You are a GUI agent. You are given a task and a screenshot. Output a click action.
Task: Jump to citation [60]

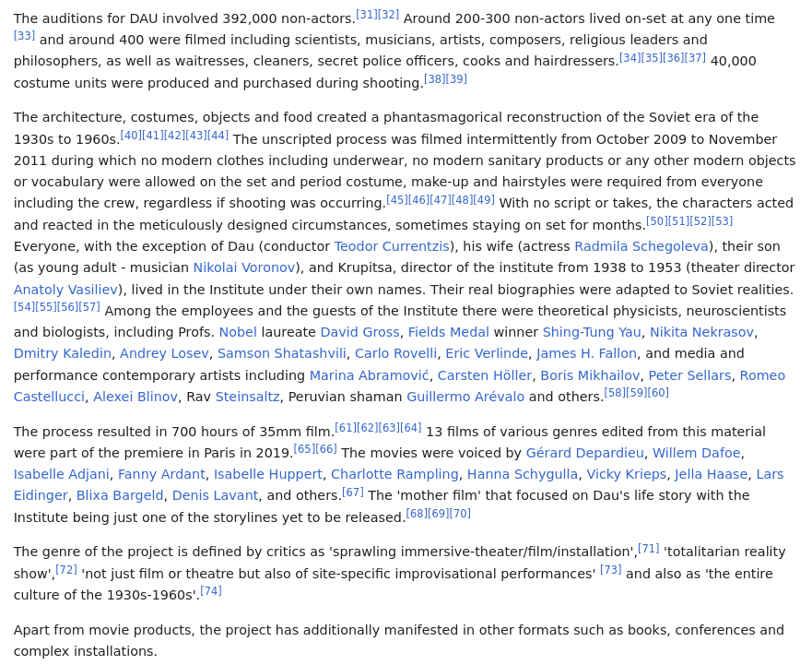(658, 392)
